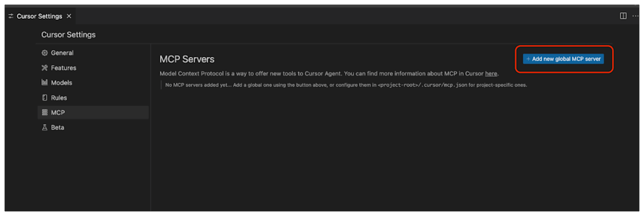Open the Models settings section
Image resolution: width=644 pixels, height=216 pixels.
(x=93, y=83)
